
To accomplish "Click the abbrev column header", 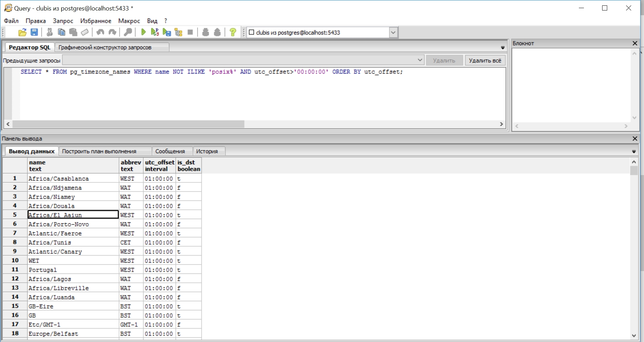I will pyautogui.click(x=131, y=166).
